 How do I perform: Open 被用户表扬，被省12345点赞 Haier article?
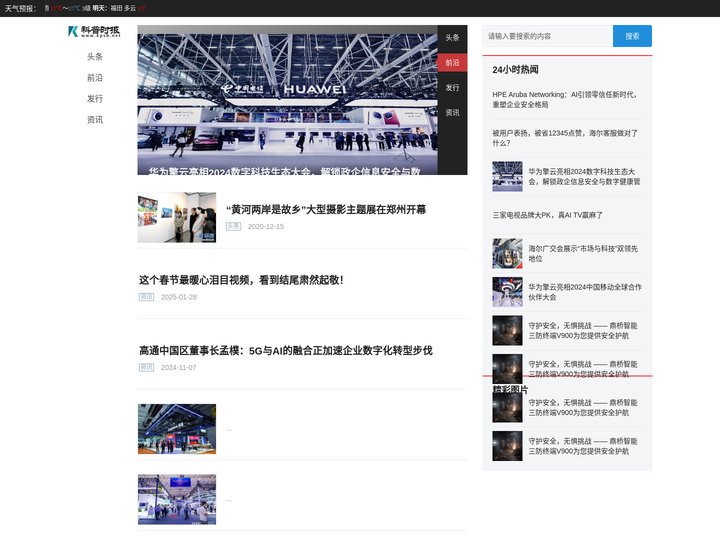point(565,138)
